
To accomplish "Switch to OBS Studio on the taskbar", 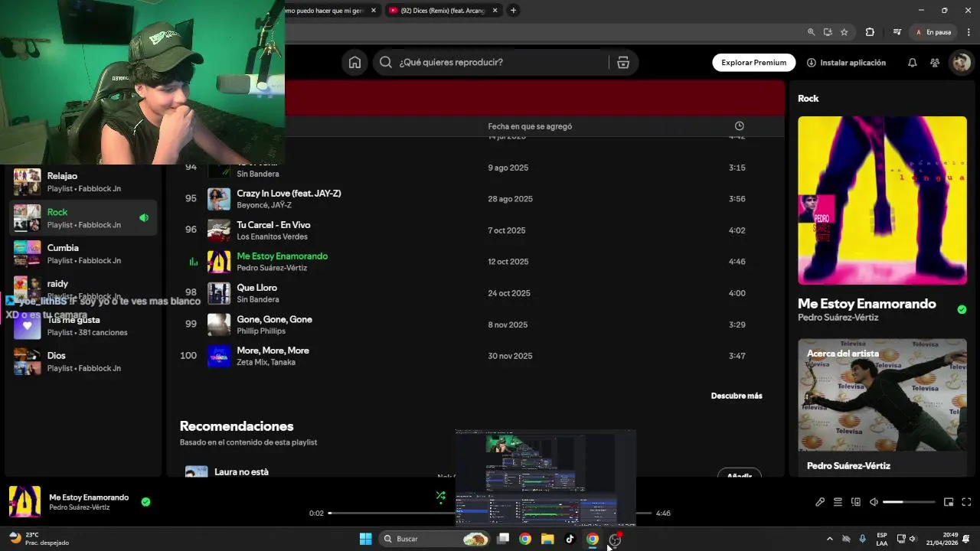I will [x=615, y=539].
